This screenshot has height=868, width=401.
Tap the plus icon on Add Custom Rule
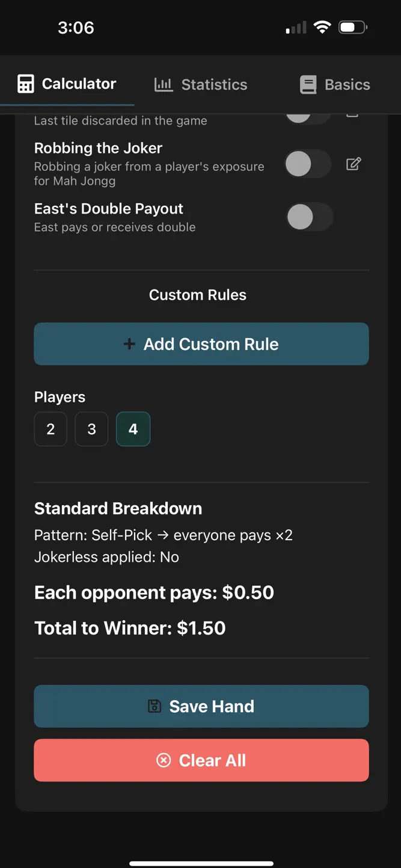[x=129, y=344]
